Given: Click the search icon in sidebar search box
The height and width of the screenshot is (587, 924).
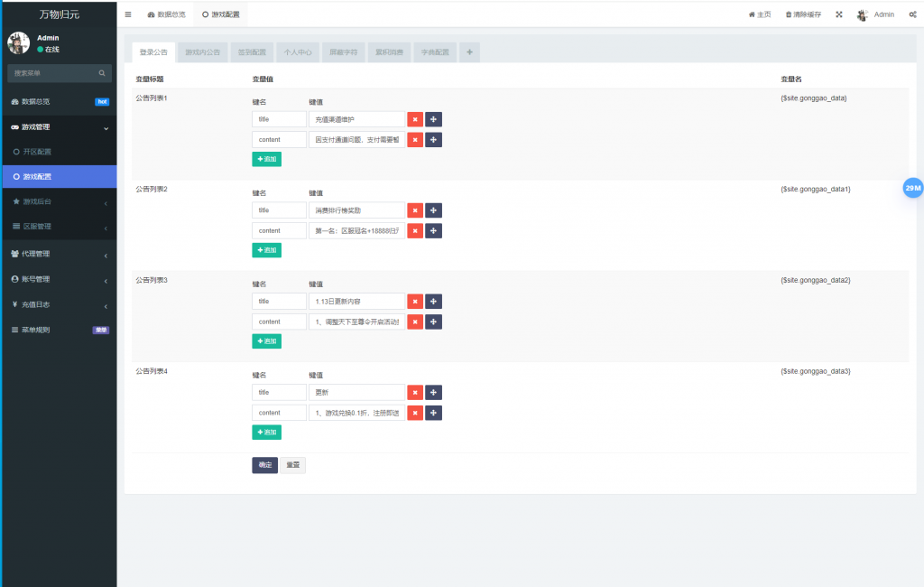Looking at the screenshot, I should pyautogui.click(x=102, y=73).
